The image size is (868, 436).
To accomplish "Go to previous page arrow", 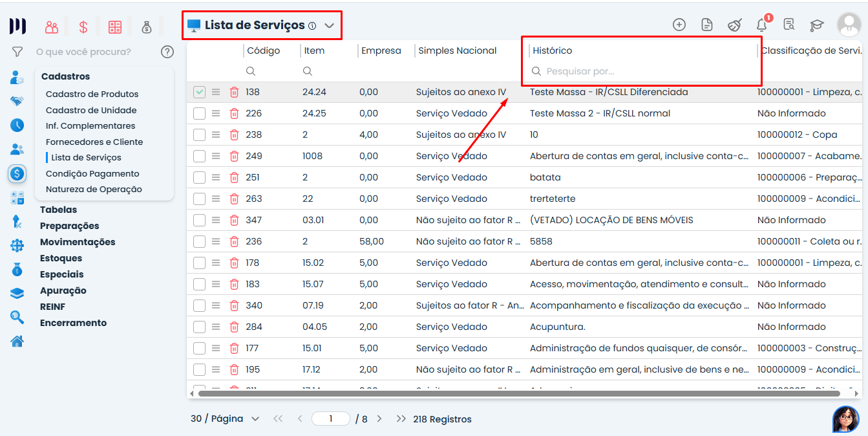I will (x=300, y=419).
